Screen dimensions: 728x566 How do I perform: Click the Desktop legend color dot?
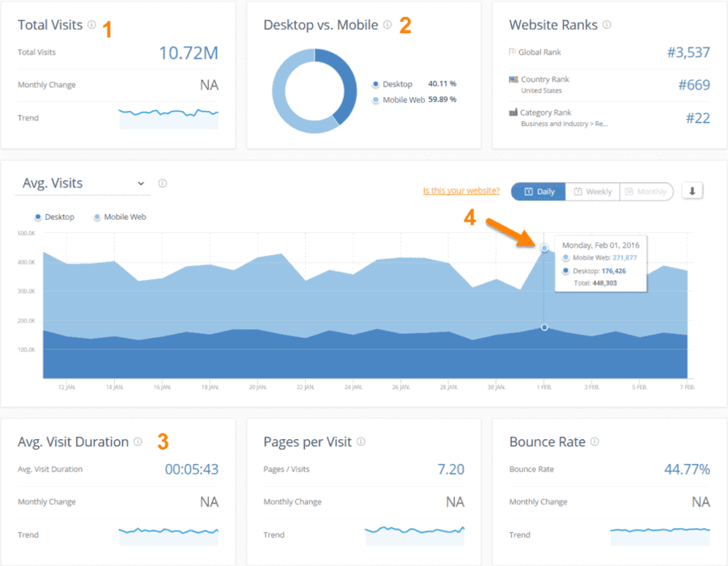(x=39, y=217)
